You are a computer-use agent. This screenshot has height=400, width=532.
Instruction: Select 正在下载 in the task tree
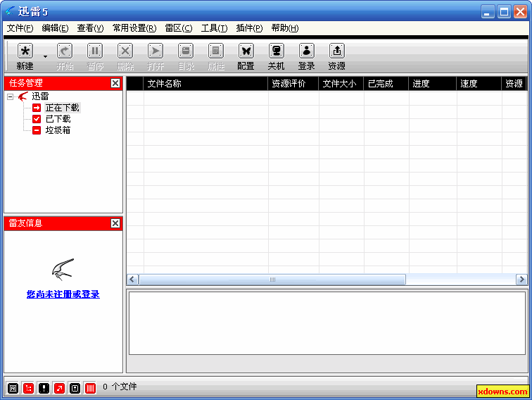point(62,108)
